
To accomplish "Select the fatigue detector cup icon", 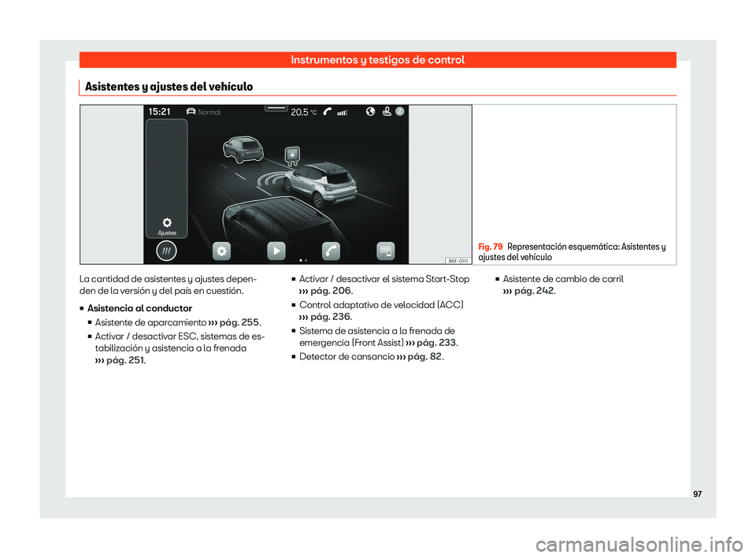I will point(292,155).
